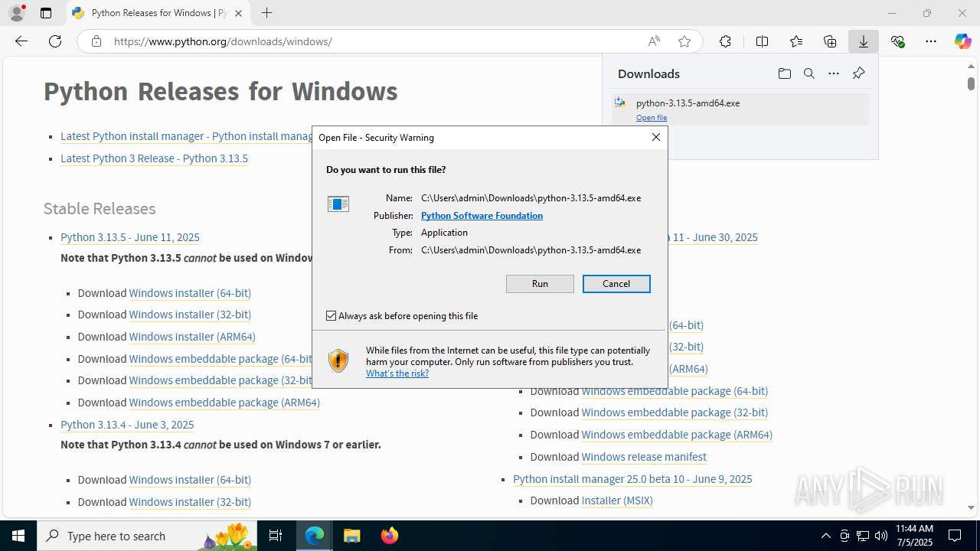Open Python install manager 25.0 beta 10 link
This screenshot has height=551, width=980.
632,479
